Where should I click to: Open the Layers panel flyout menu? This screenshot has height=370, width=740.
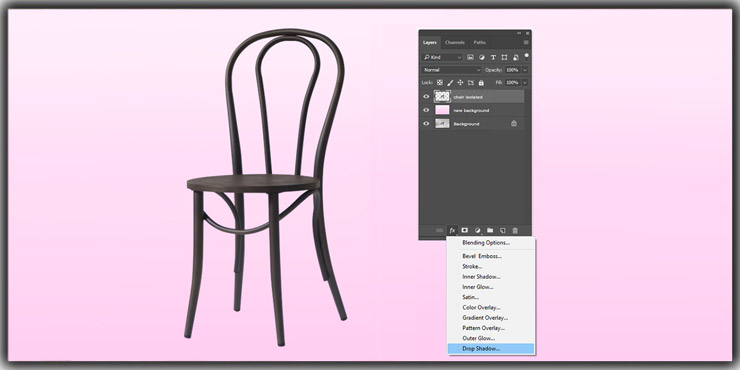pos(526,42)
